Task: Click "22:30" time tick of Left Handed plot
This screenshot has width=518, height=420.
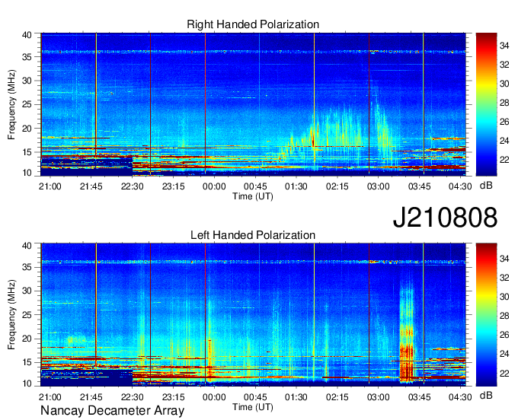Action: 132,396
